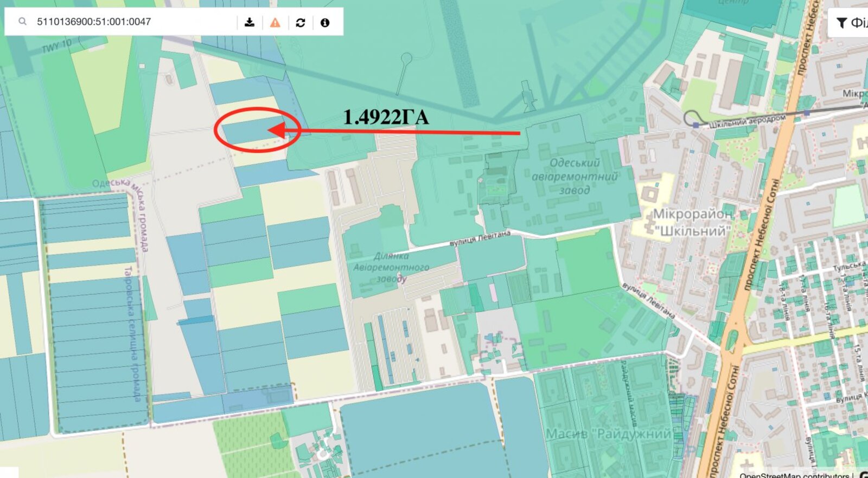
Task: Click the Одеський авіаремонтний завод label
Action: [x=575, y=177]
